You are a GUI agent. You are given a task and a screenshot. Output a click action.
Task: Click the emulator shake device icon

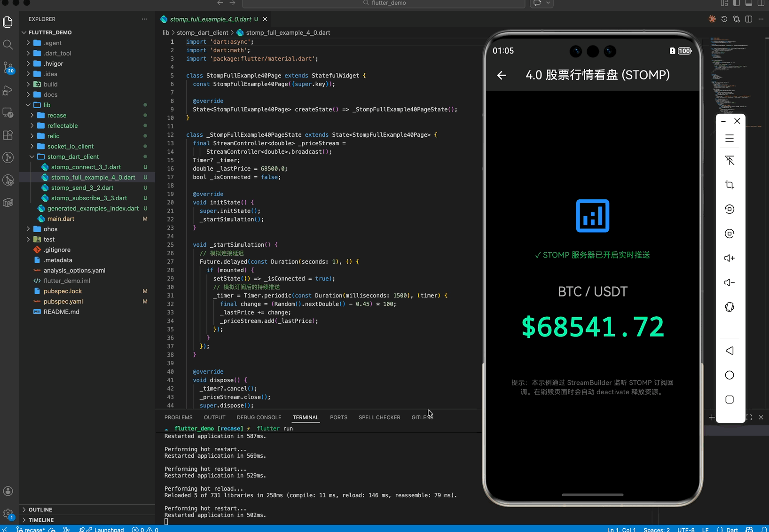(730, 307)
